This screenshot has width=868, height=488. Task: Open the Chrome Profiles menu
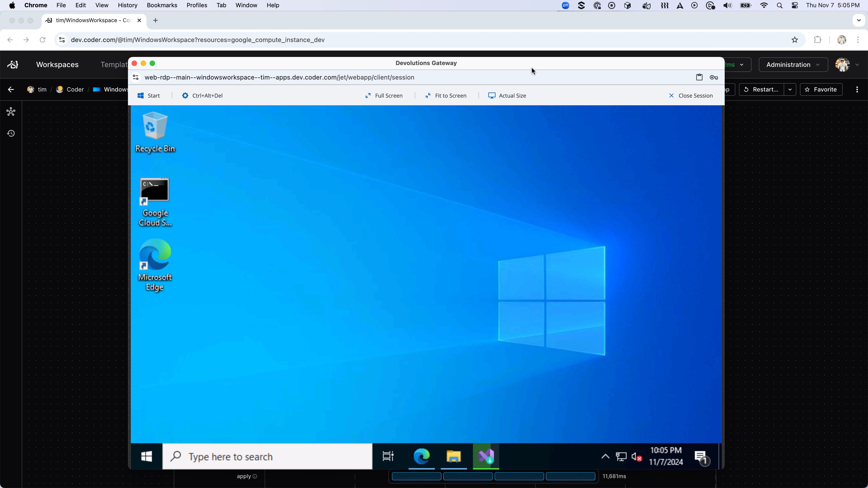pos(197,5)
